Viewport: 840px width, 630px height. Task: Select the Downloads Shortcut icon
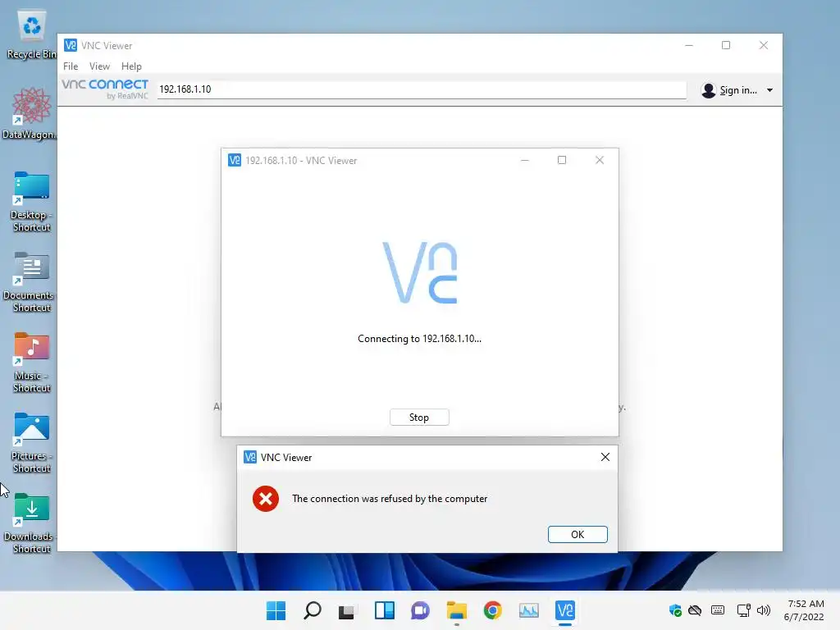(x=29, y=523)
